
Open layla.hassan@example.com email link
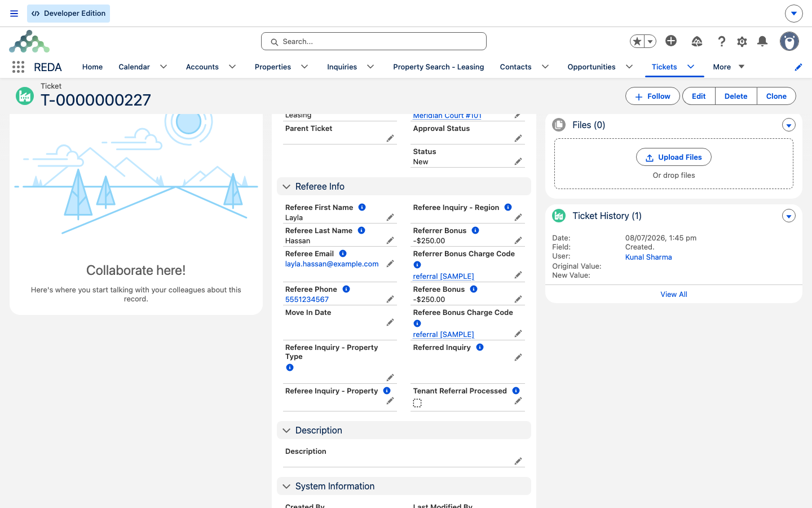(x=332, y=264)
